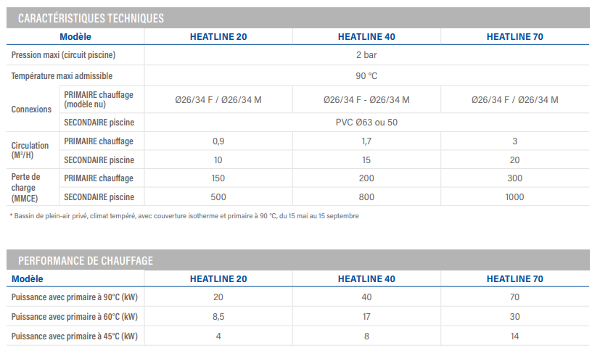Select the 2 bar pressure value
Viewport: 600px width, 364px height.
coord(366,55)
